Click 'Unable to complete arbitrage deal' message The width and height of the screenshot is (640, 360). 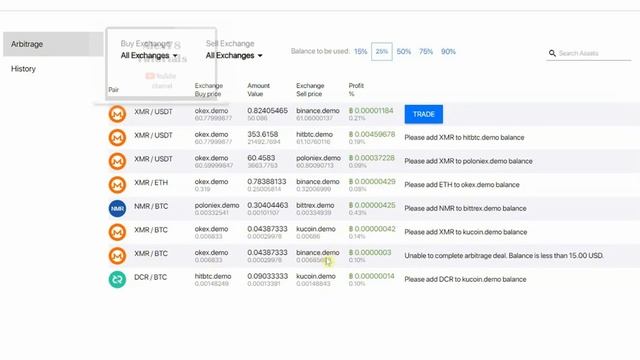[x=504, y=256]
